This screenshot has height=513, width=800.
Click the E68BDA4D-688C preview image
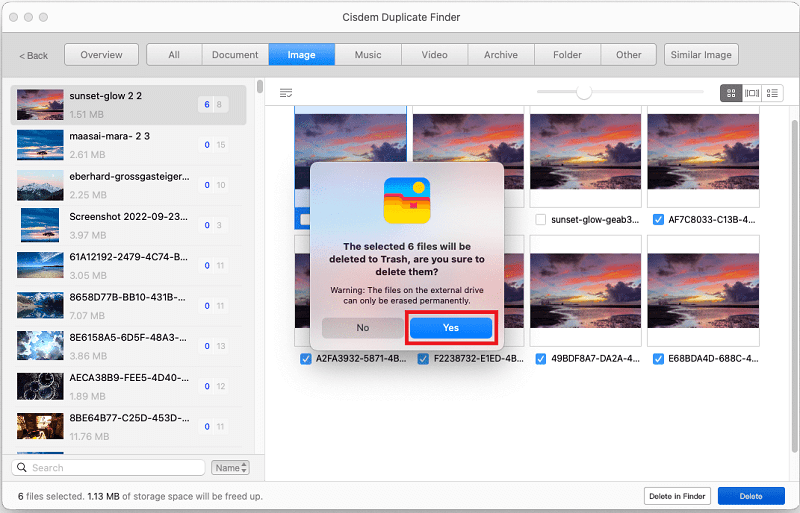point(703,290)
